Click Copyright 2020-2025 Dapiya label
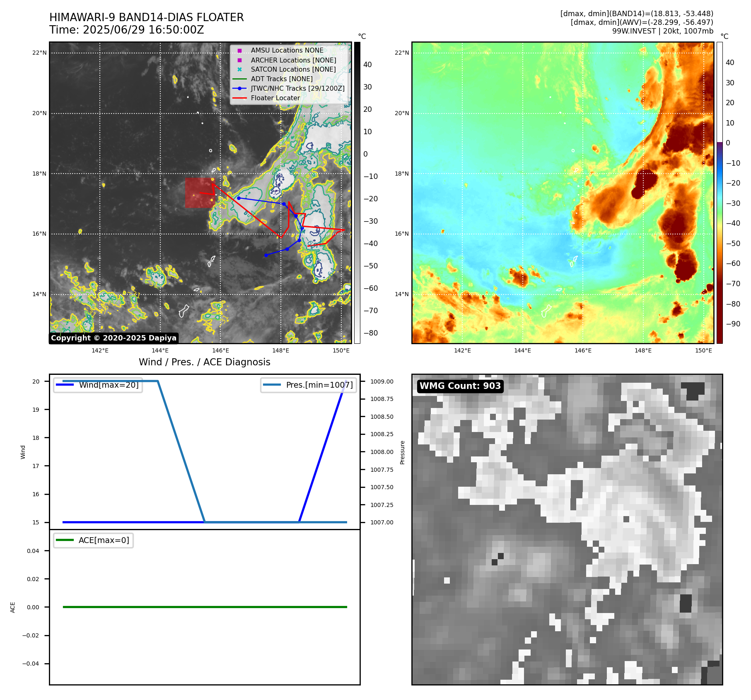The height and width of the screenshot is (700, 751). pos(113,338)
